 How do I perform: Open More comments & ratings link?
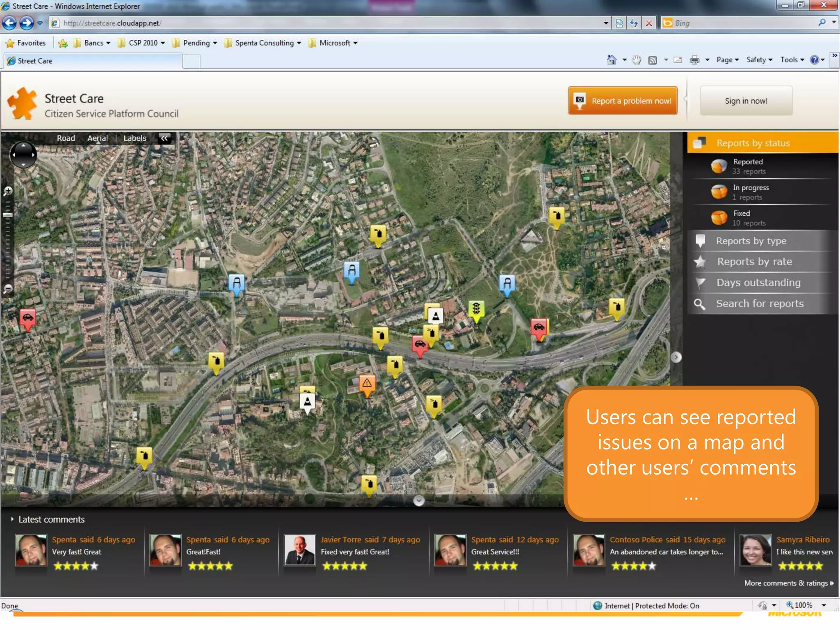[x=789, y=583]
